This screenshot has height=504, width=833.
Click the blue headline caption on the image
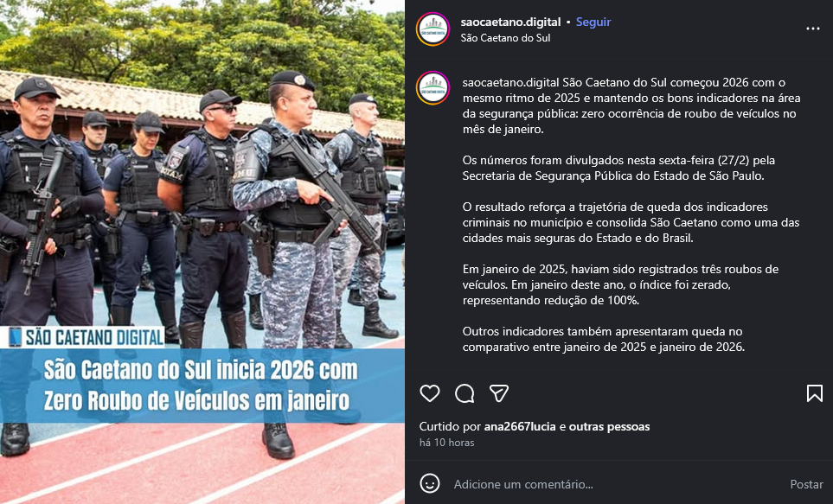tap(202, 386)
